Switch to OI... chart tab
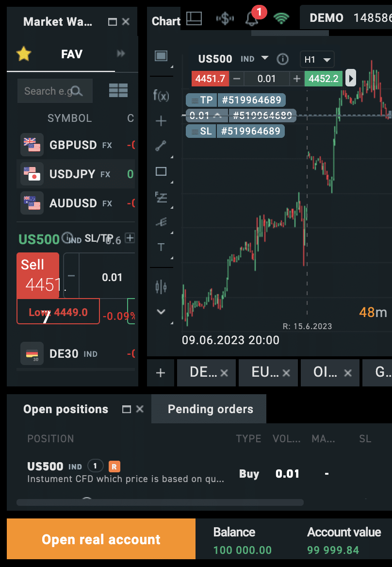This screenshot has width=392, height=567. [325, 372]
